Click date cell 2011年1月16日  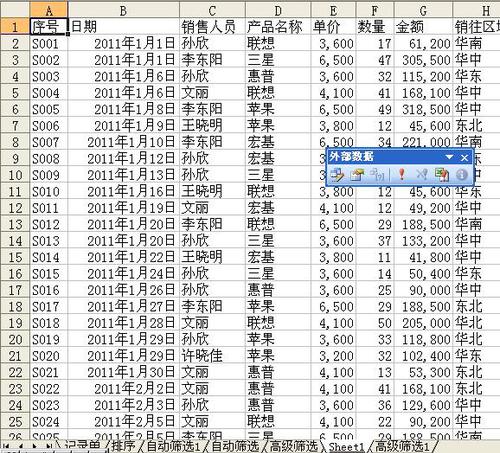[124, 191]
